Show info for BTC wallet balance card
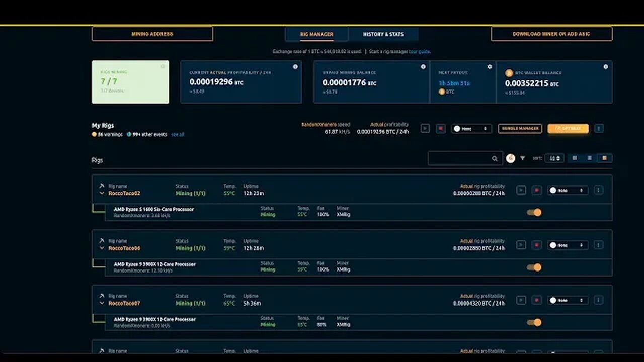 tap(606, 67)
